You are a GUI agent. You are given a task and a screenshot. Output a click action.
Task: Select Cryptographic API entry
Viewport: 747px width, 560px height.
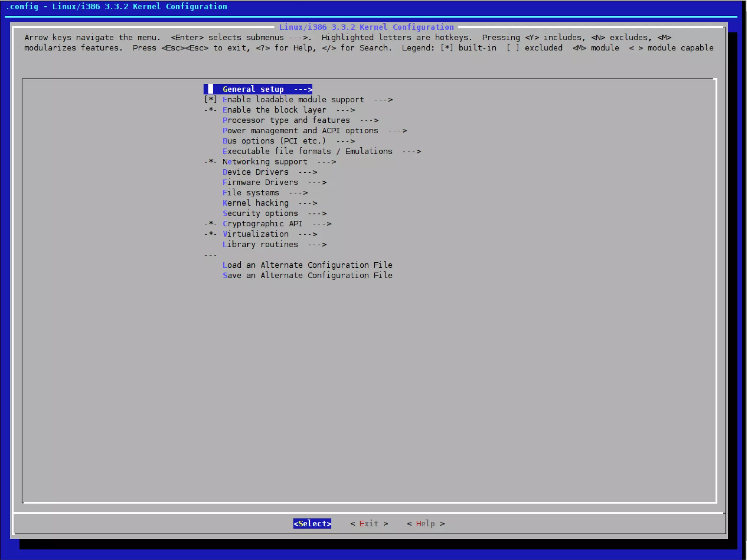point(277,224)
